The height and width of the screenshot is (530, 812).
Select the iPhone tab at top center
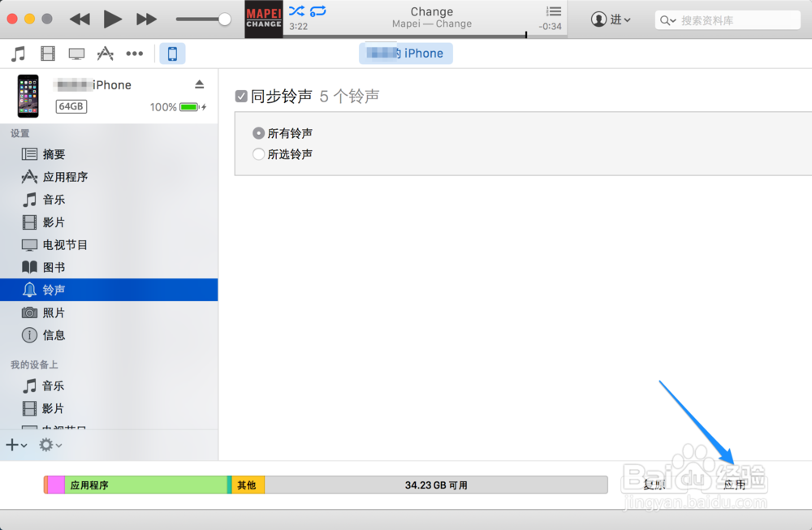[x=406, y=54]
